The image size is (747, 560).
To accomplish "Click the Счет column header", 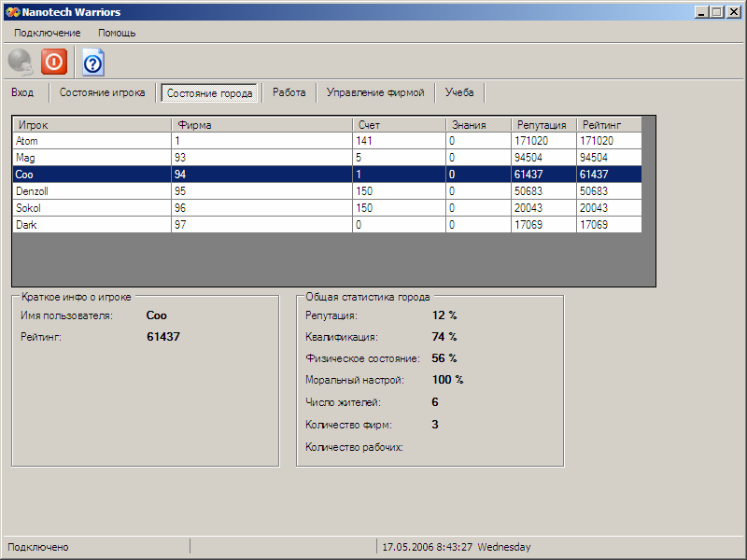I will click(x=399, y=125).
